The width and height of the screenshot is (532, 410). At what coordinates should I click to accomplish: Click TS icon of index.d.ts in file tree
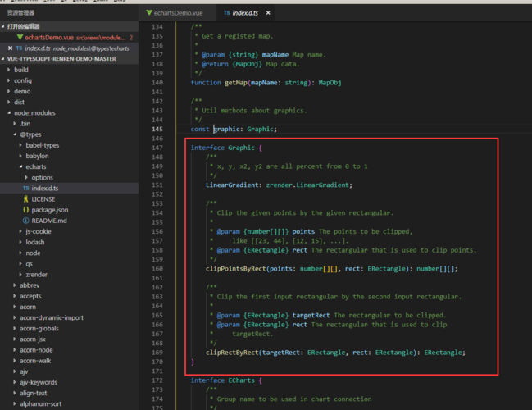tap(26, 189)
